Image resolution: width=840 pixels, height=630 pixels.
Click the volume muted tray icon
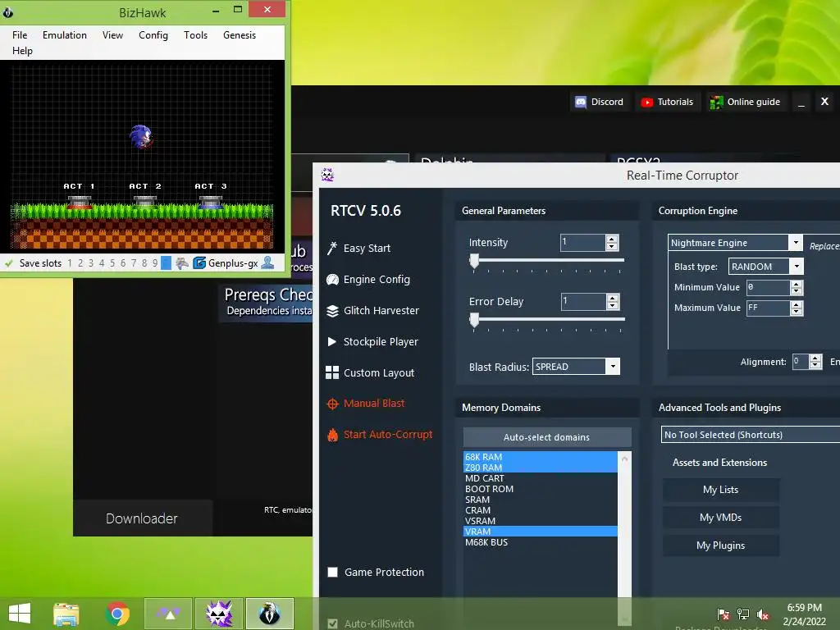pos(763,614)
